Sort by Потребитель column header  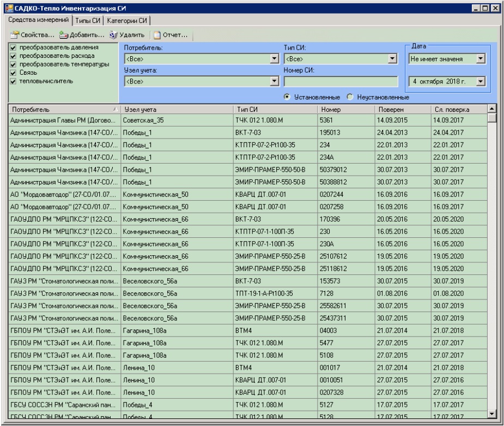pos(65,110)
